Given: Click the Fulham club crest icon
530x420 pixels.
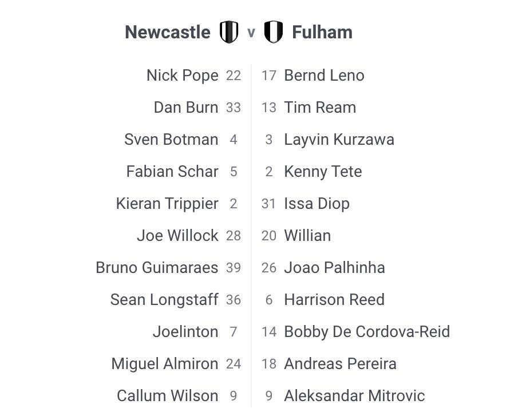Looking at the screenshot, I should pyautogui.click(x=273, y=32).
